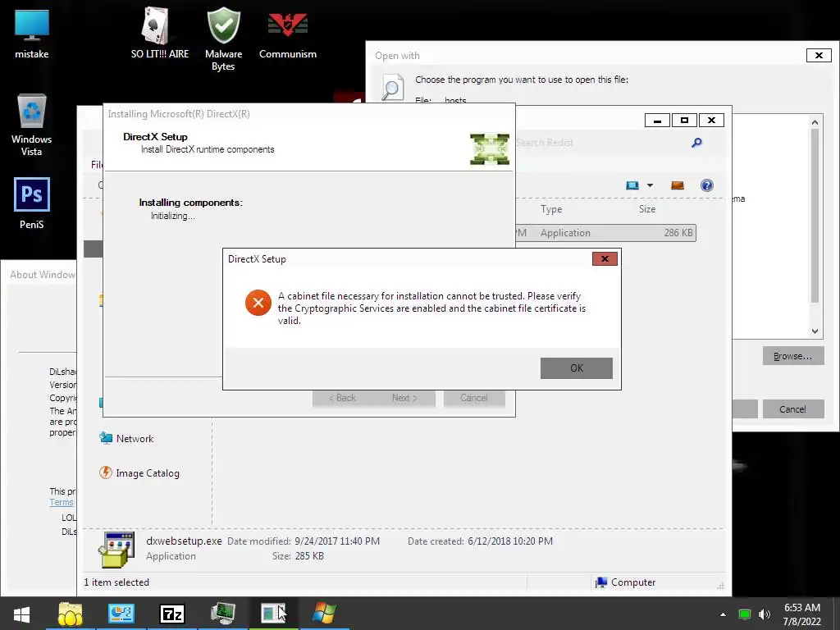Sort by the Size column header

point(647,209)
